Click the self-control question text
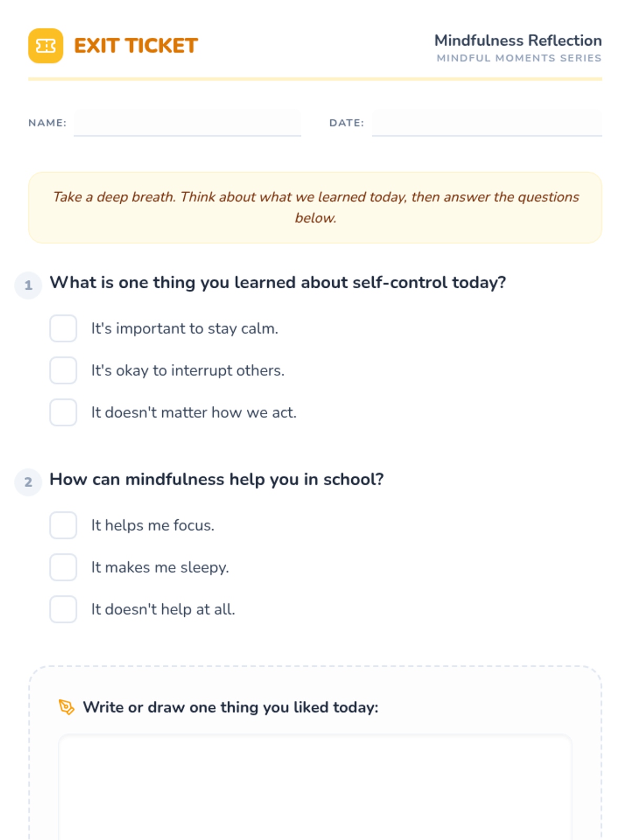This screenshot has height=840, width=630. click(278, 282)
